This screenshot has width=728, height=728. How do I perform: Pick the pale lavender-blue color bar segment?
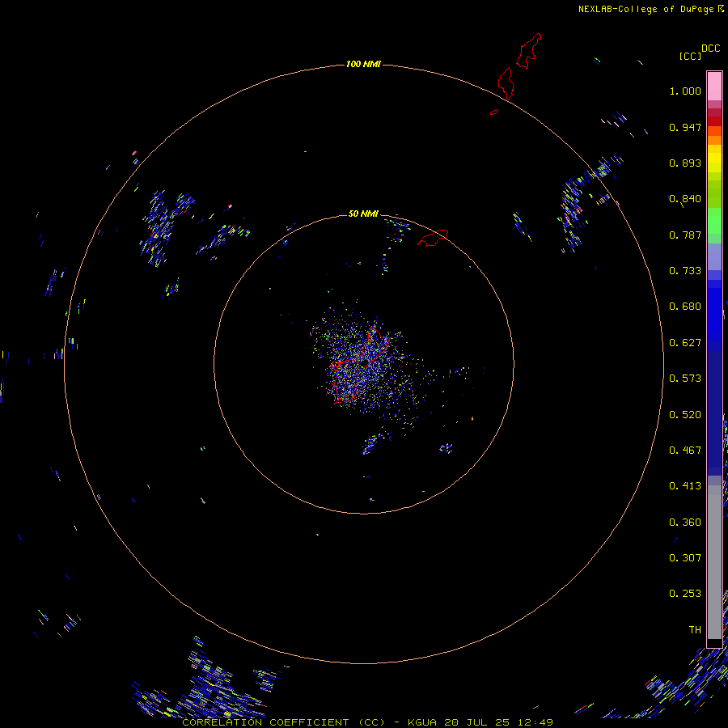pos(714,257)
